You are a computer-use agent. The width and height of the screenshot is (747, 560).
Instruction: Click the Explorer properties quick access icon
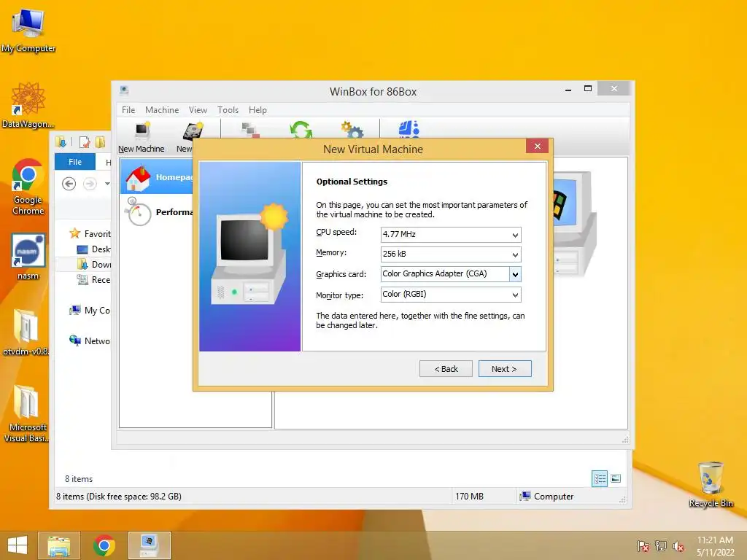[85, 142]
